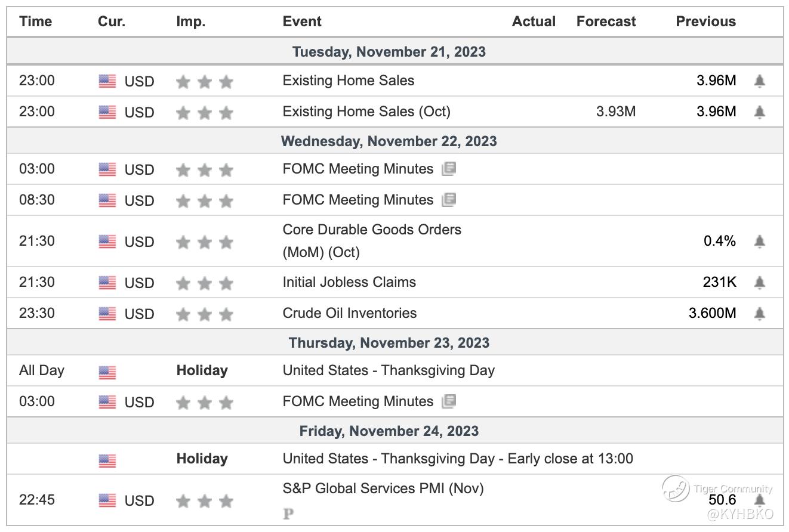Click alert bell for S&P Global Services PMI
The height and width of the screenshot is (532, 789).
pos(759,500)
